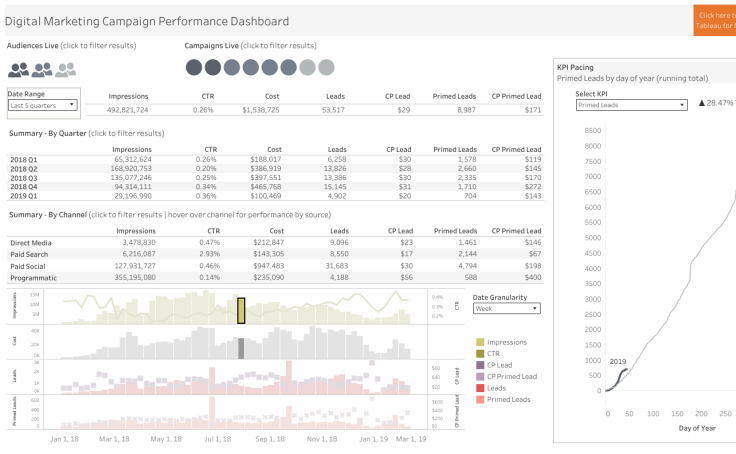Viewport: 736px width, 454px height.
Task: Filter by the Programmatic channel row
Action: (x=35, y=276)
